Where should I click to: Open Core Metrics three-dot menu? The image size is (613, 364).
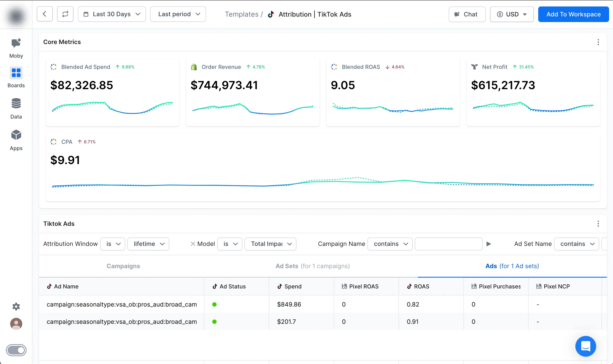[x=598, y=42]
